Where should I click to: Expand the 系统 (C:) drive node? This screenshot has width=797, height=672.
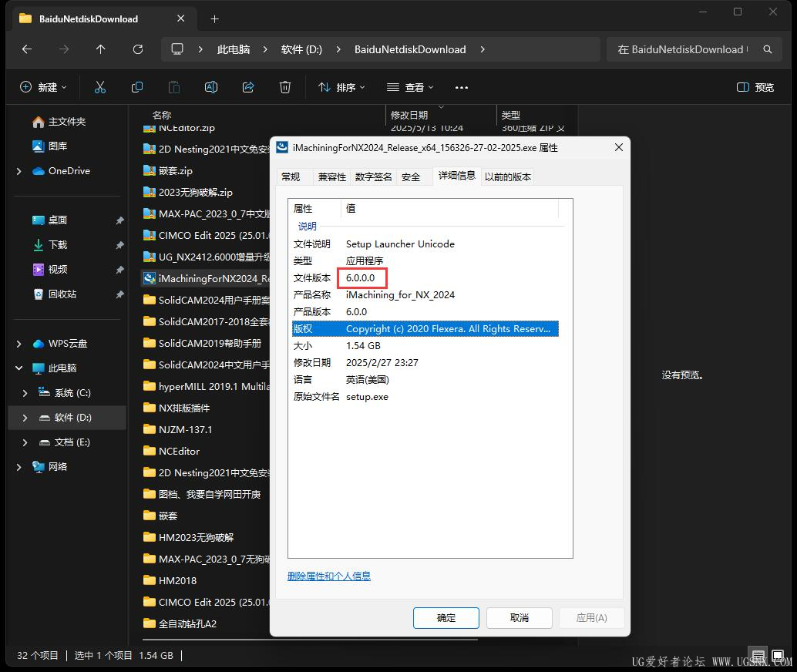pos(25,393)
